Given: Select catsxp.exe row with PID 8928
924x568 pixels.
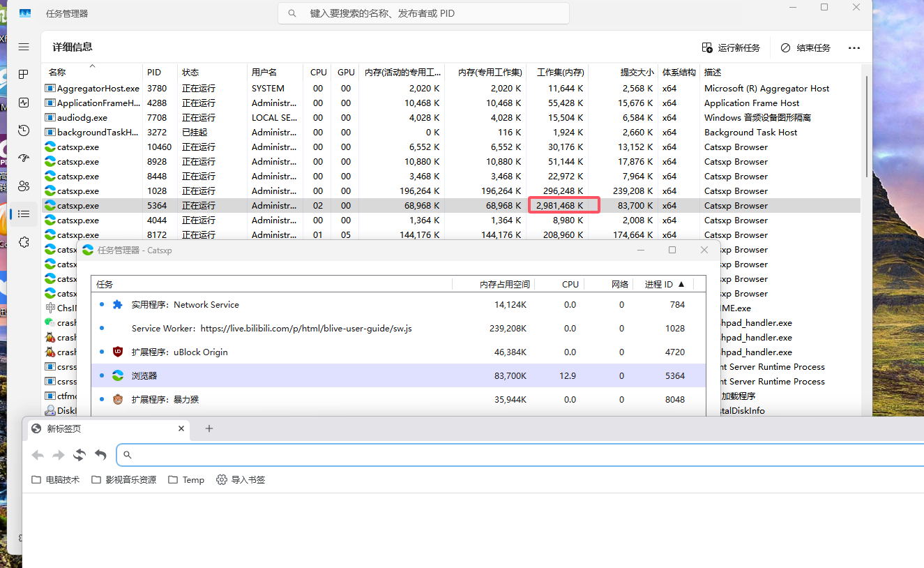Looking at the screenshot, I should coord(452,162).
